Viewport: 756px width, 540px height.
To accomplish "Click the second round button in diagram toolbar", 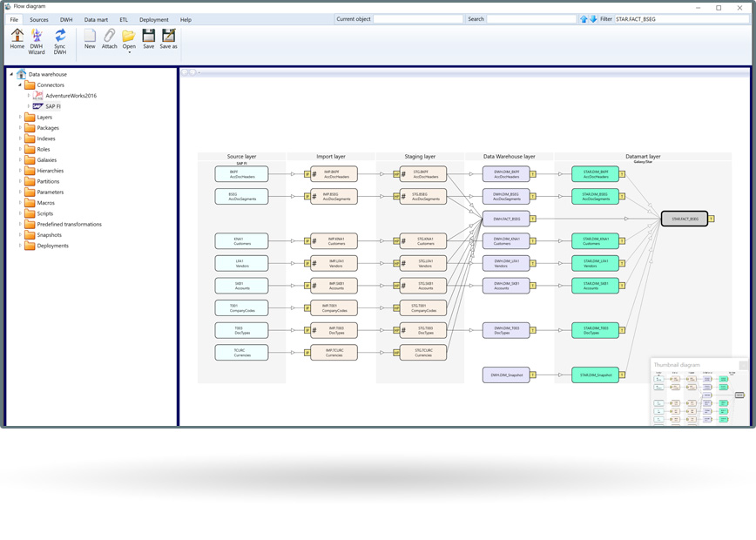I will point(192,72).
